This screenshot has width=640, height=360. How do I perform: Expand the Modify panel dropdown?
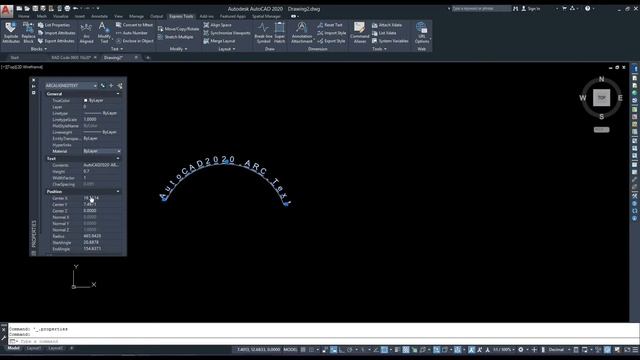(x=178, y=49)
